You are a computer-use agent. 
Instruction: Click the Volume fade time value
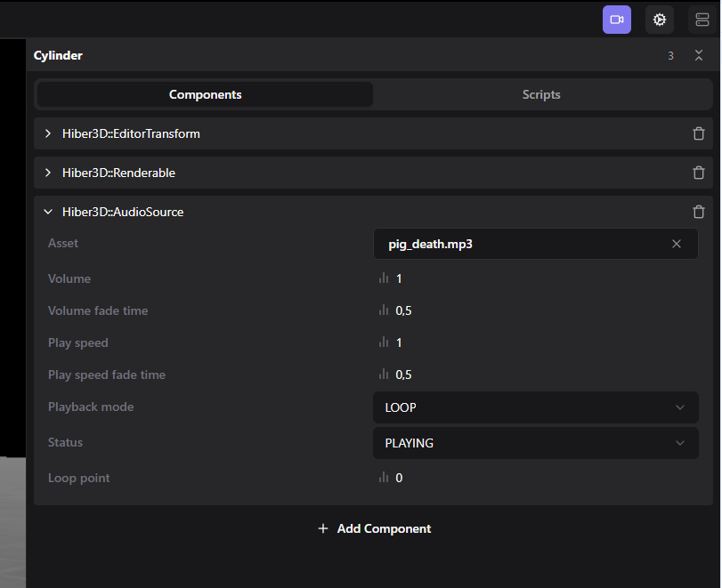point(403,310)
